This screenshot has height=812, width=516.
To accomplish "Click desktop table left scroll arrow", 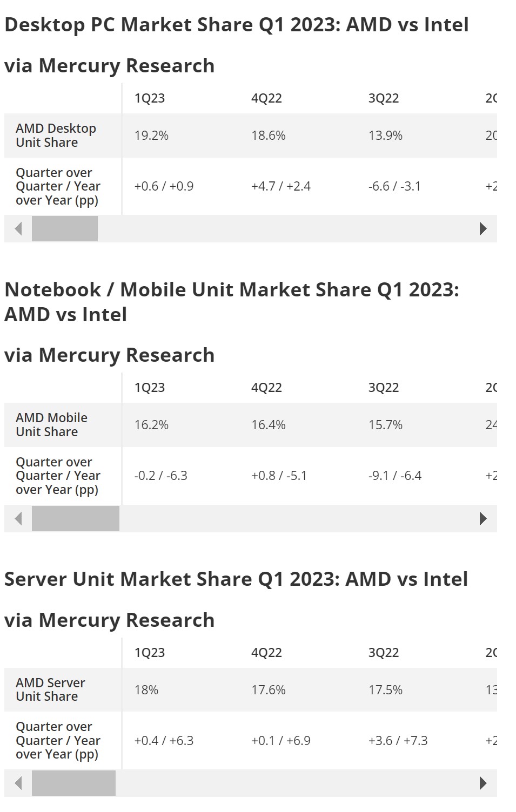I will coord(18,229).
